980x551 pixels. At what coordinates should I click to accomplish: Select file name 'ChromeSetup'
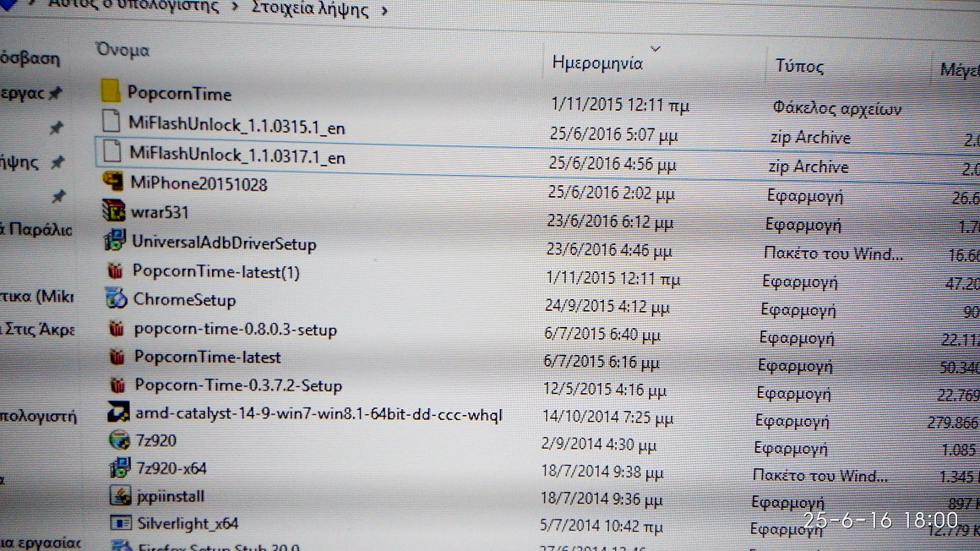tap(184, 299)
